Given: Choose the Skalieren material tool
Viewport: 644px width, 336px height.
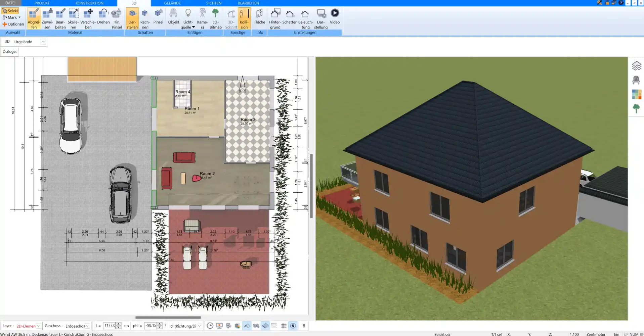Looking at the screenshot, I should (73, 18).
